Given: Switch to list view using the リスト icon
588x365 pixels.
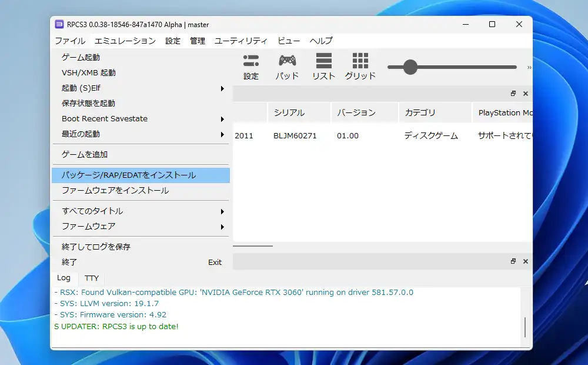Looking at the screenshot, I should (323, 66).
